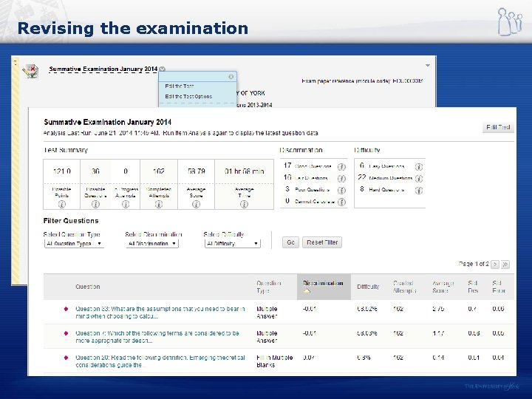This screenshot has height=399, width=532.
Task: Click info icon under Possible Points
Action: 62,204
